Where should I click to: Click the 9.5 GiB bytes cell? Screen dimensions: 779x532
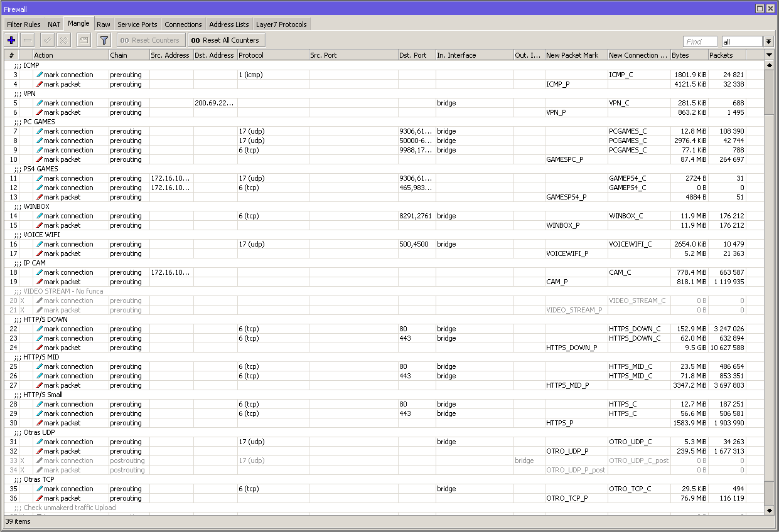tap(689, 348)
